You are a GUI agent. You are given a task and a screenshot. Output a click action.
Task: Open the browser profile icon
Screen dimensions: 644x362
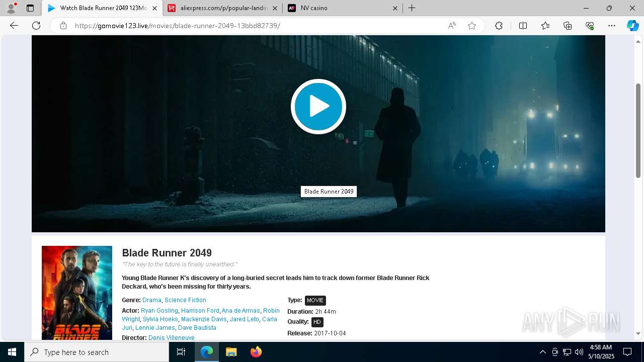click(11, 8)
